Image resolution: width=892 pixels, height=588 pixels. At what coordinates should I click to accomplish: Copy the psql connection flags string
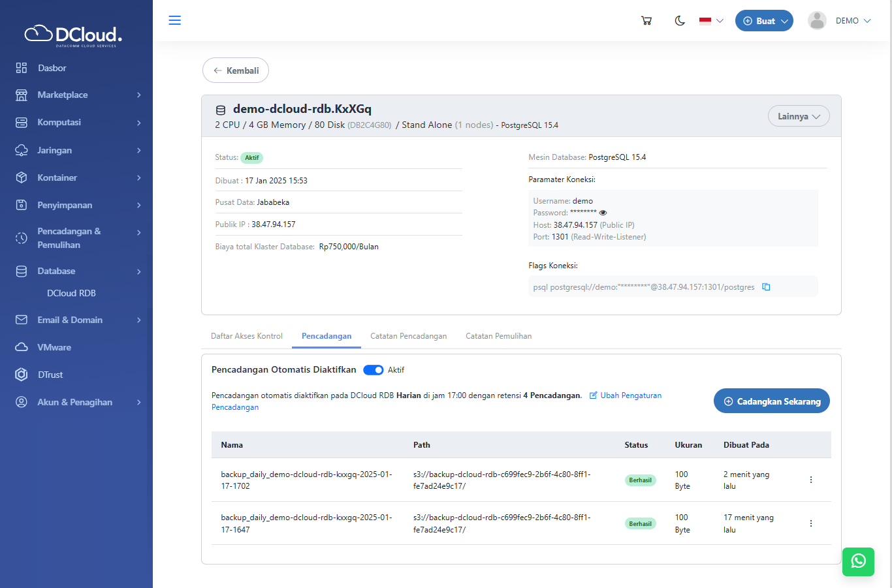click(x=767, y=287)
